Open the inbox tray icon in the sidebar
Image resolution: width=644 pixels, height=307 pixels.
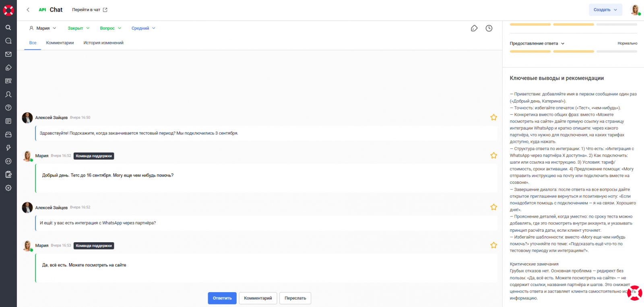point(8,134)
